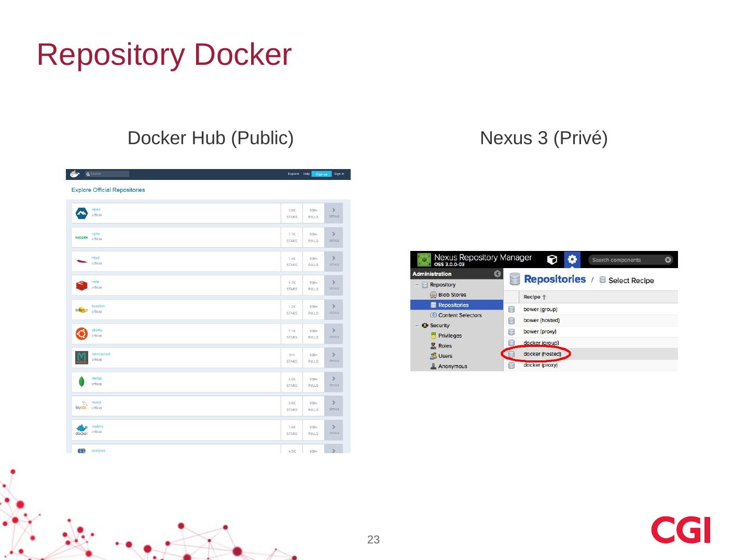Click the docker (proxy) database icon
The image size is (747, 560).
point(511,365)
